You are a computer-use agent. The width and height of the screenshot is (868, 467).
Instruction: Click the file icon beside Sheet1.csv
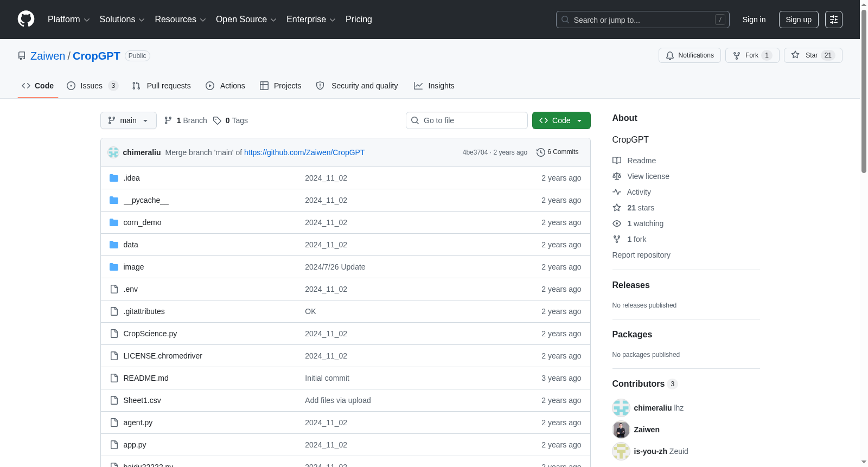(114, 400)
